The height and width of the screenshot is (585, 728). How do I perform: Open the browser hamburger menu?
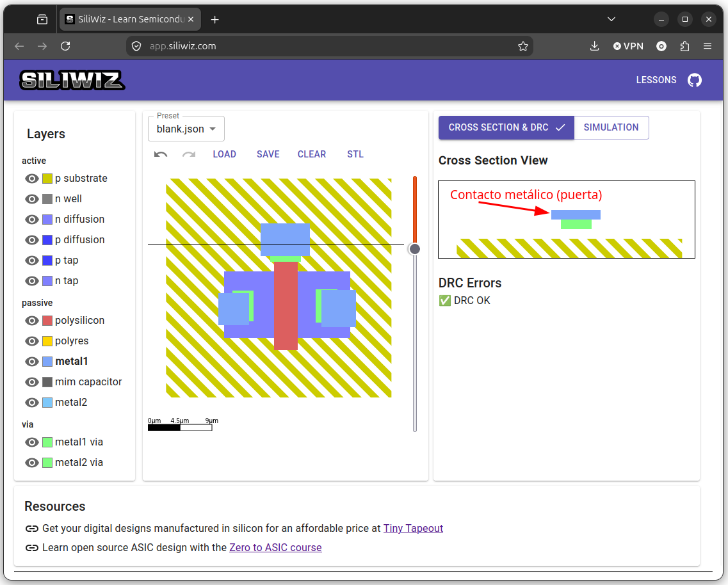(708, 46)
